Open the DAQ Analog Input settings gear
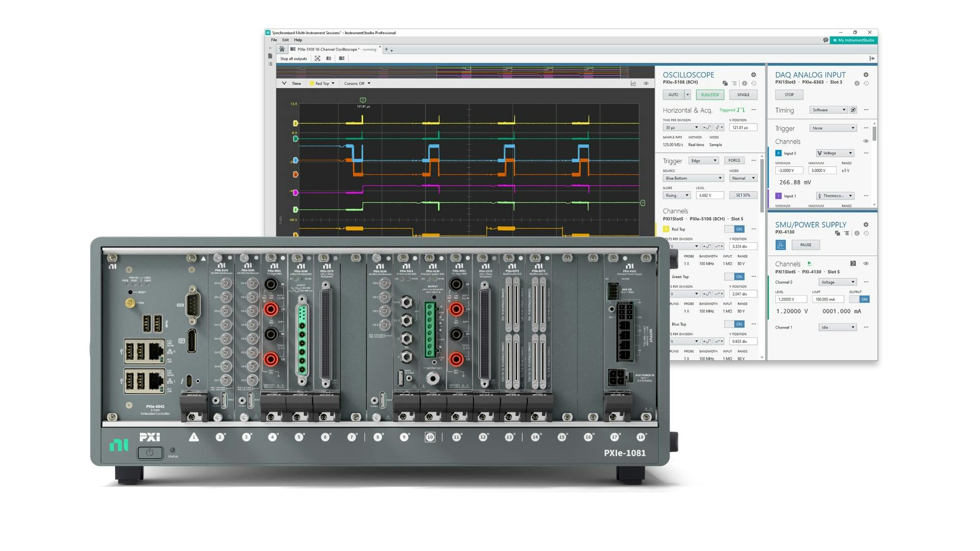 click(x=866, y=74)
